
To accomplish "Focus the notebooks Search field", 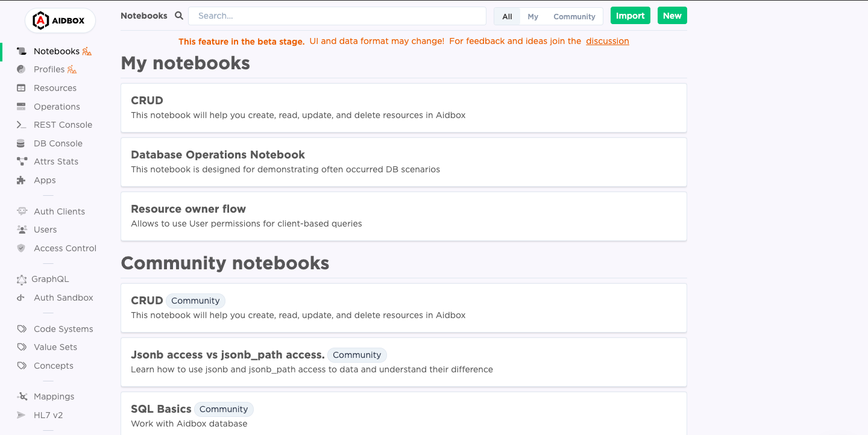I will pyautogui.click(x=337, y=16).
